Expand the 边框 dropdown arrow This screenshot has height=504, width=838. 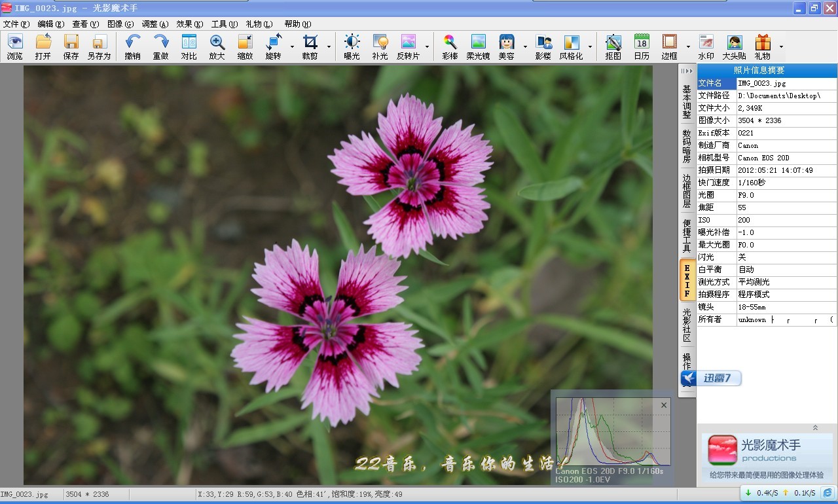[688, 47]
